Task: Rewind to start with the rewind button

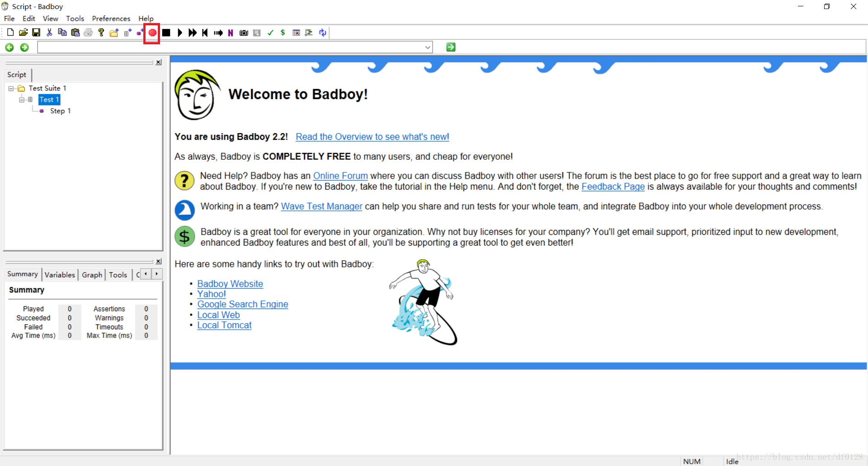Action: click(x=205, y=33)
